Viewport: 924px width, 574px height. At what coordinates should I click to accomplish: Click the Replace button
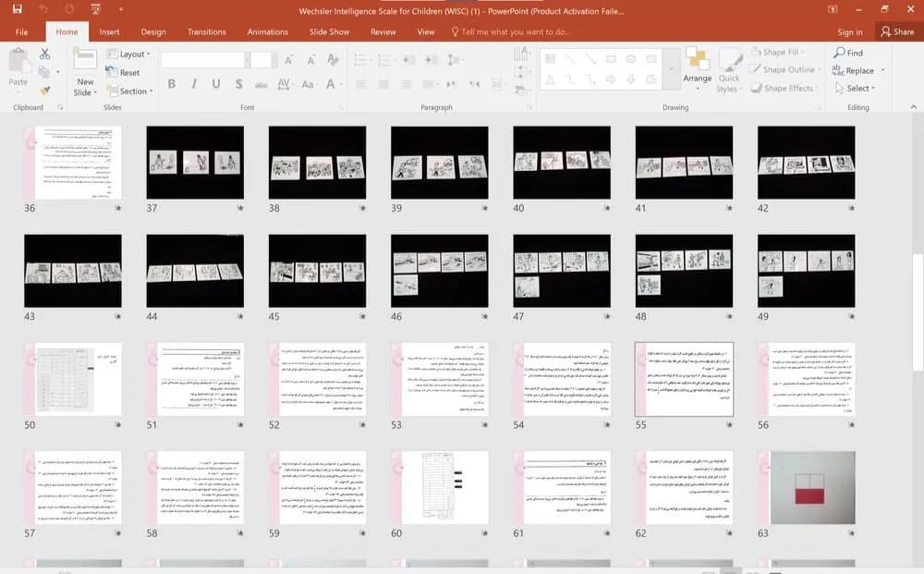pyautogui.click(x=853, y=71)
